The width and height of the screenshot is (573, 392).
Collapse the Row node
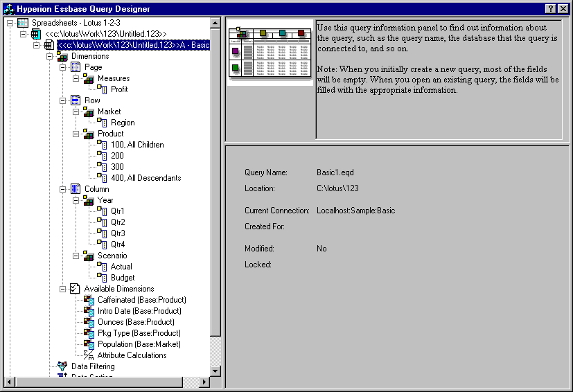(62, 100)
